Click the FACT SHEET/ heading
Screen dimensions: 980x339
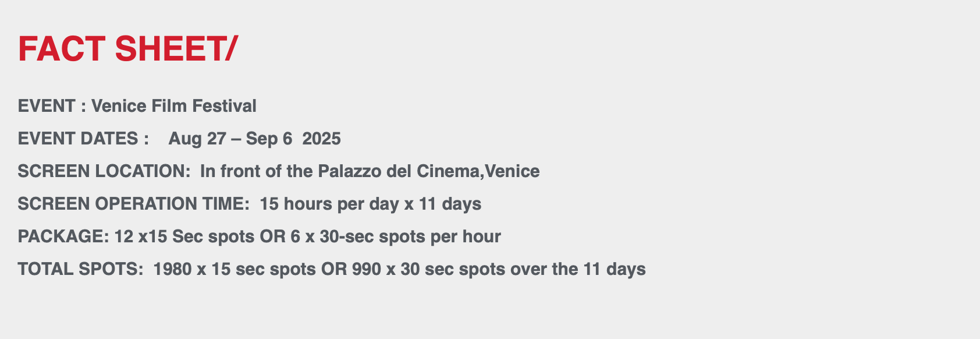(128, 49)
